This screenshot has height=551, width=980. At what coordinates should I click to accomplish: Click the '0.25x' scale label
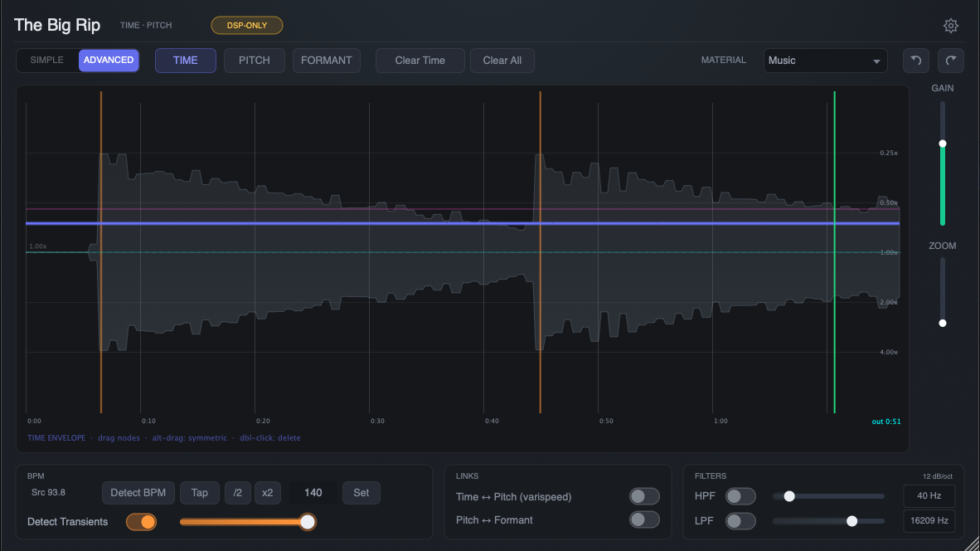(889, 154)
